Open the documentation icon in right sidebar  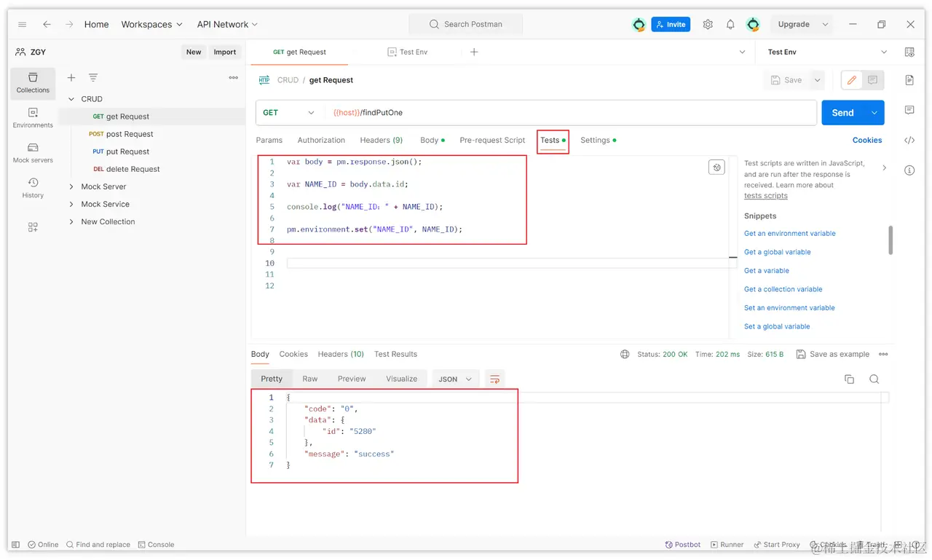[x=909, y=80]
